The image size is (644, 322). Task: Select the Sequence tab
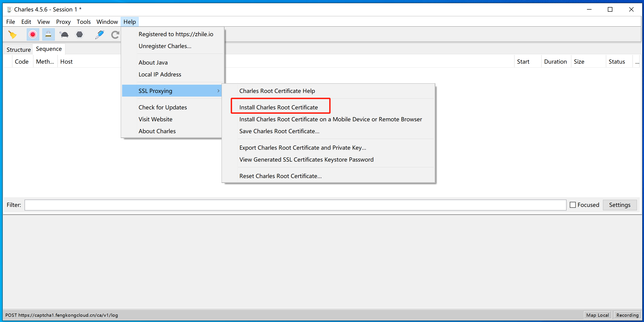pyautogui.click(x=49, y=49)
